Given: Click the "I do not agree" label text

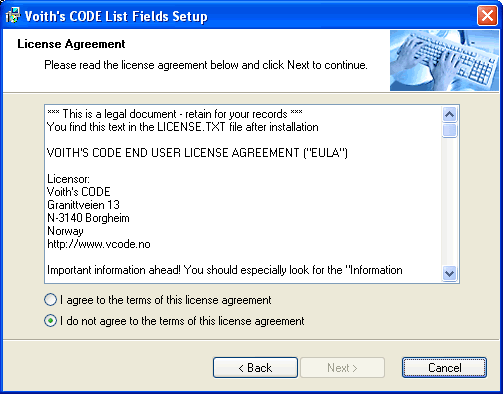Looking at the screenshot, I should tap(182, 321).
